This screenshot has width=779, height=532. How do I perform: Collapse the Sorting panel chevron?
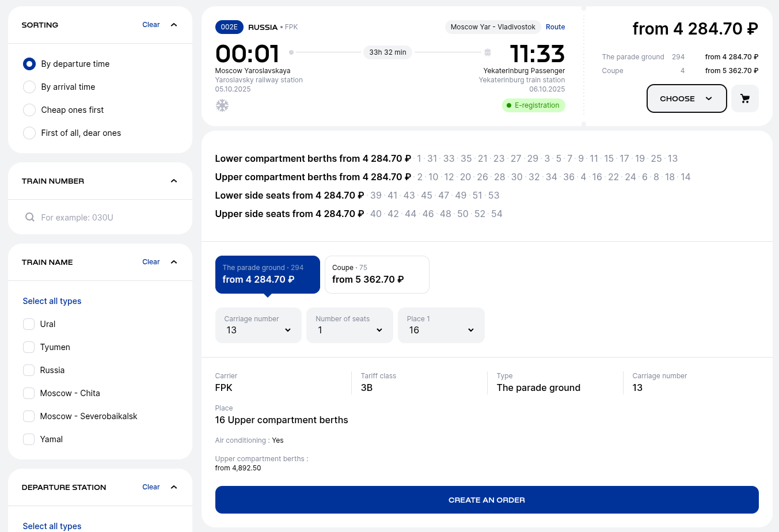(x=174, y=25)
